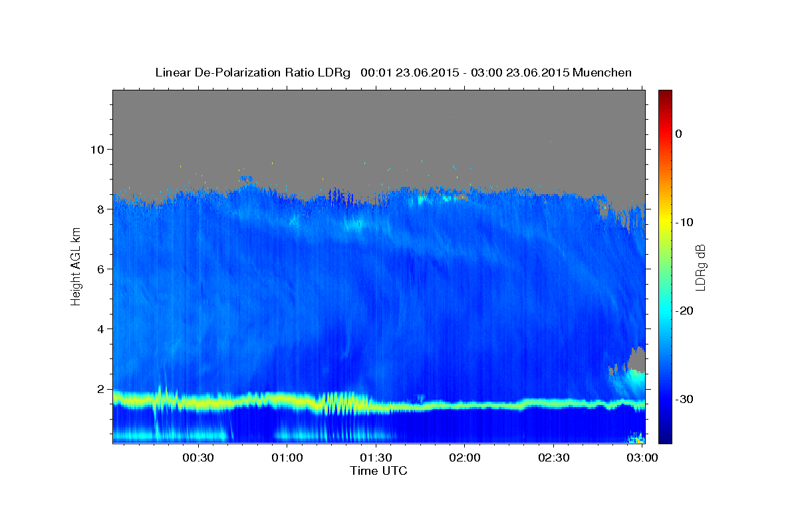The width and height of the screenshot is (798, 532).
Task: Click the 'Time UTC' axis label
Action: [378, 471]
